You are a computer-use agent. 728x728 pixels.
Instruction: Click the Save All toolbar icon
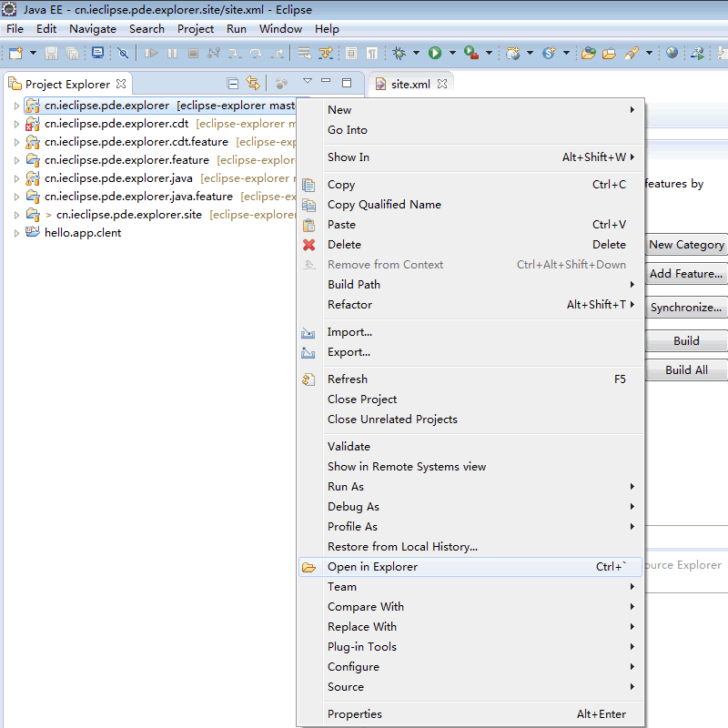[x=73, y=54]
